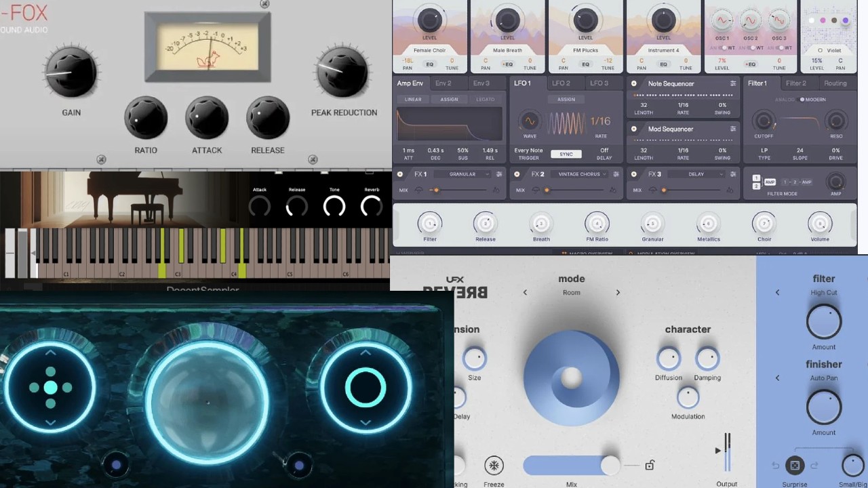Click the up chevron in the glowing left circle
868x488 pixels.
[x=50, y=352]
